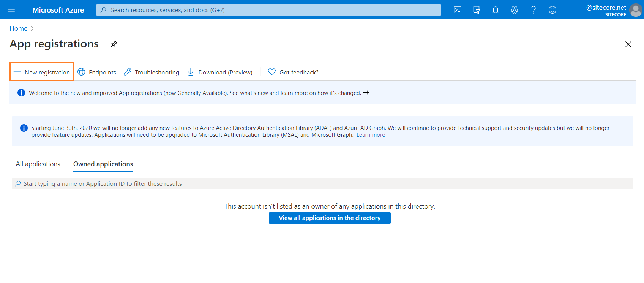Open Endpoints

[97, 72]
